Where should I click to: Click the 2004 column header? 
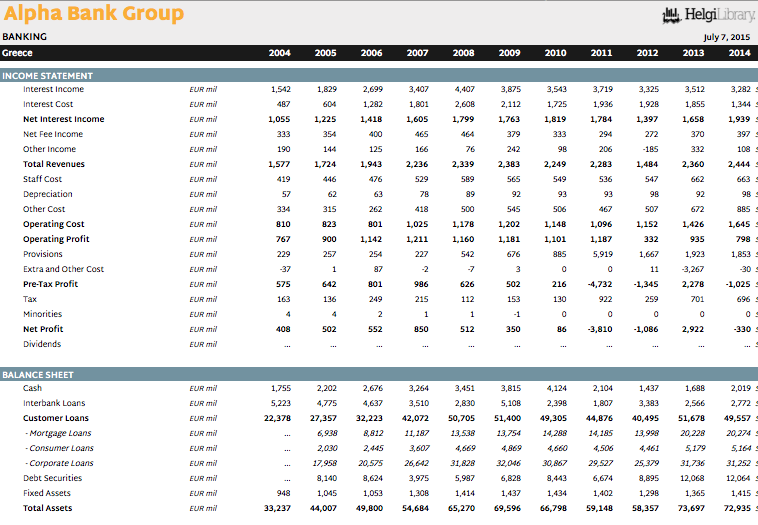click(279, 53)
